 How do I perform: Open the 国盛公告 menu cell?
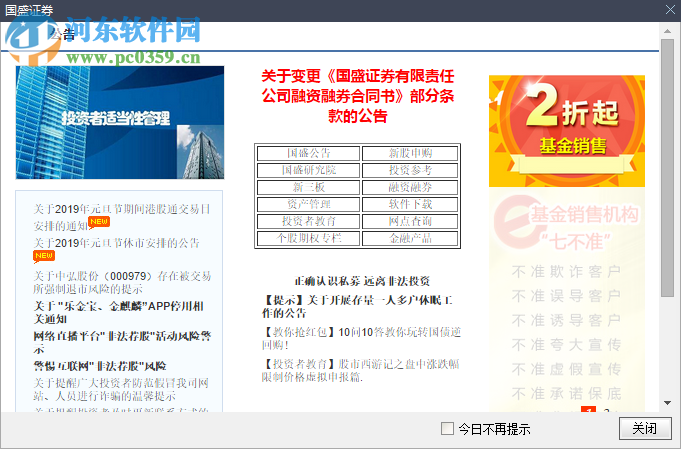(308, 153)
